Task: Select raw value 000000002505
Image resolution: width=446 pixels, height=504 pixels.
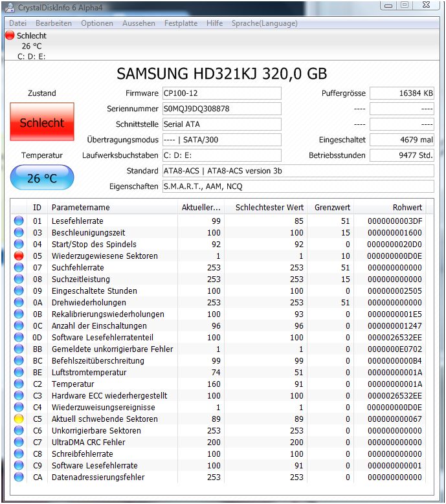Action: click(395, 291)
